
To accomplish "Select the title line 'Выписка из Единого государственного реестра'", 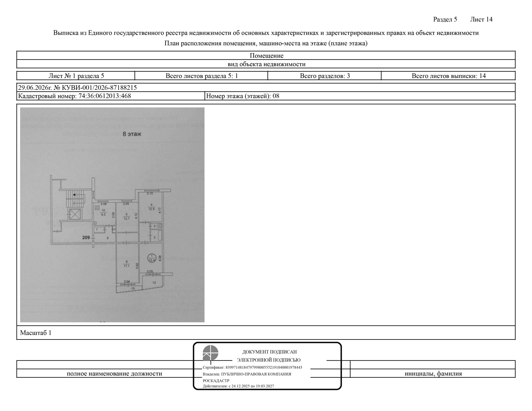I will coord(266,33).
